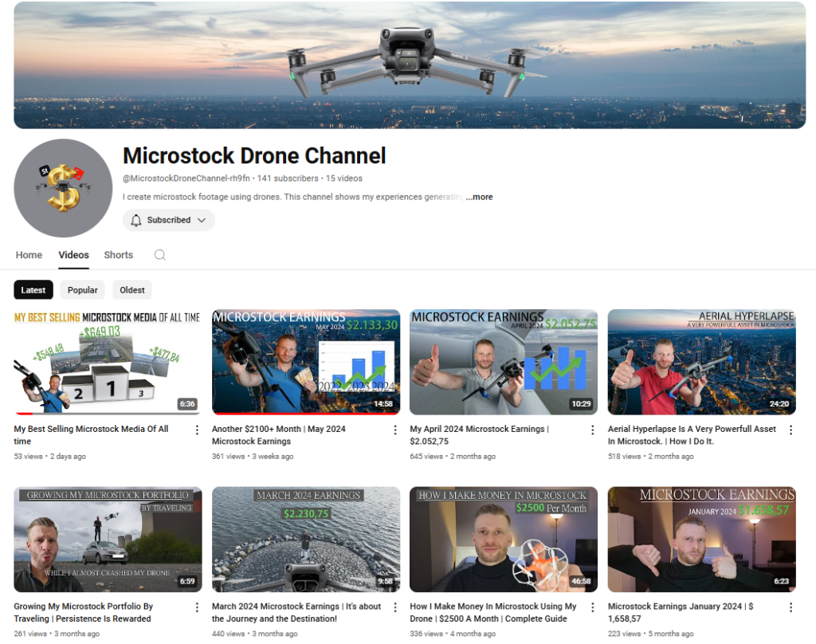Open three-dot menu for March 2024 earnings video
Viewport: 816px width, 644px height.
pyautogui.click(x=394, y=607)
